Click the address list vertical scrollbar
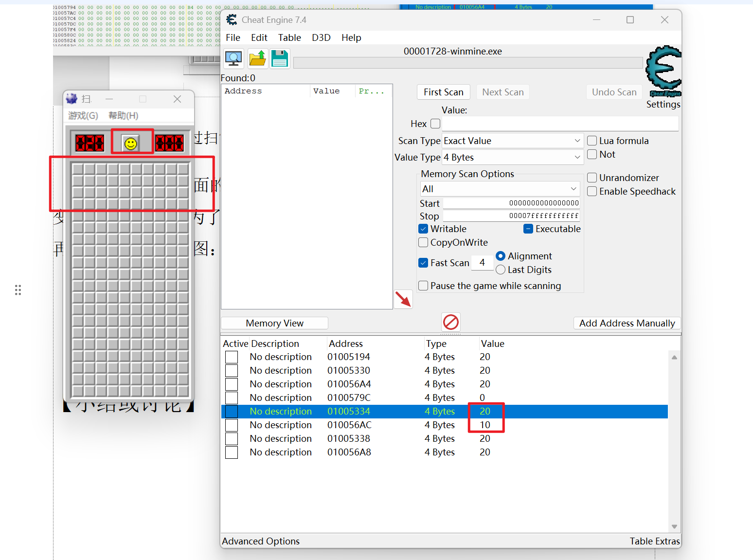The height and width of the screenshot is (560, 753). pos(674,442)
